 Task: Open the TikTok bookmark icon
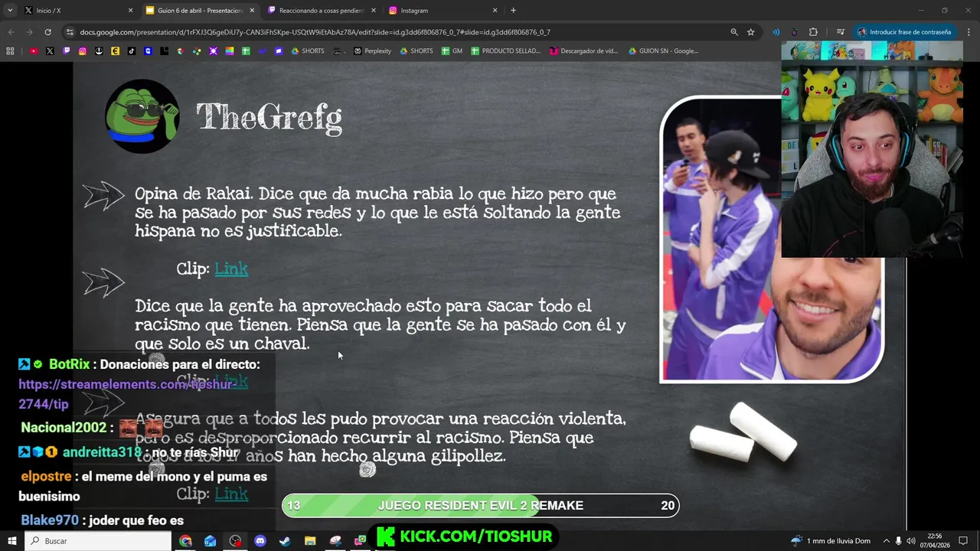pos(132,51)
